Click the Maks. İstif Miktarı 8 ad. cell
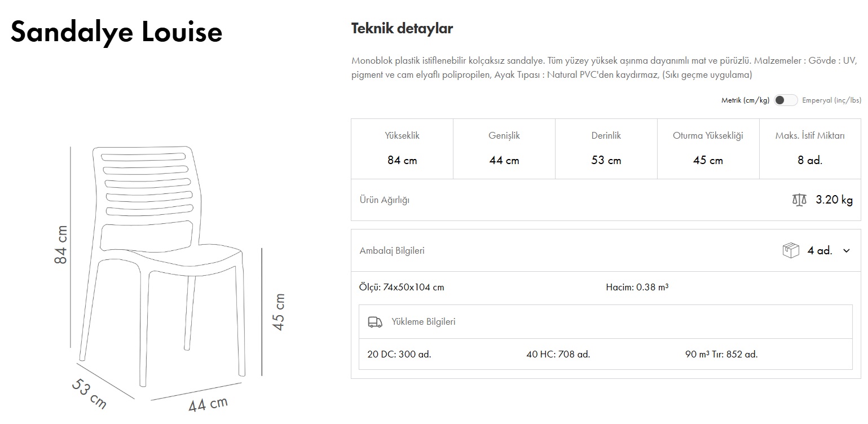868x424 pixels. coord(810,149)
